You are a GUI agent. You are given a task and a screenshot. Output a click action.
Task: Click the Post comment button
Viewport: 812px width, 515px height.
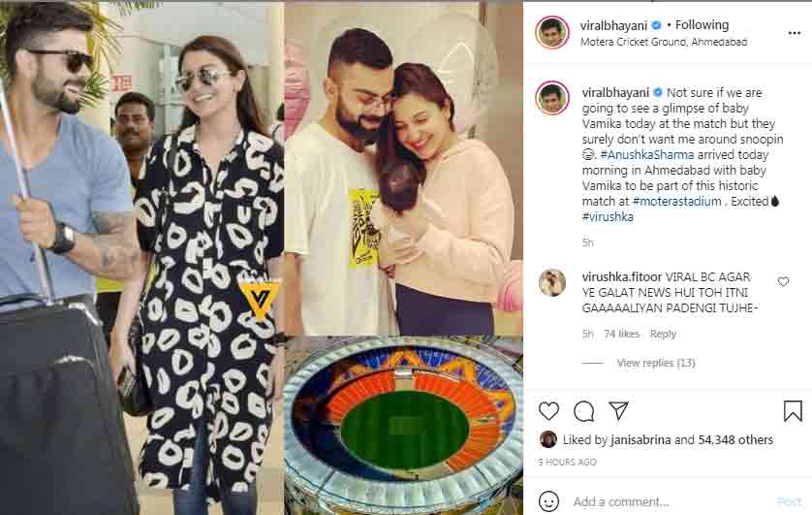(x=789, y=501)
